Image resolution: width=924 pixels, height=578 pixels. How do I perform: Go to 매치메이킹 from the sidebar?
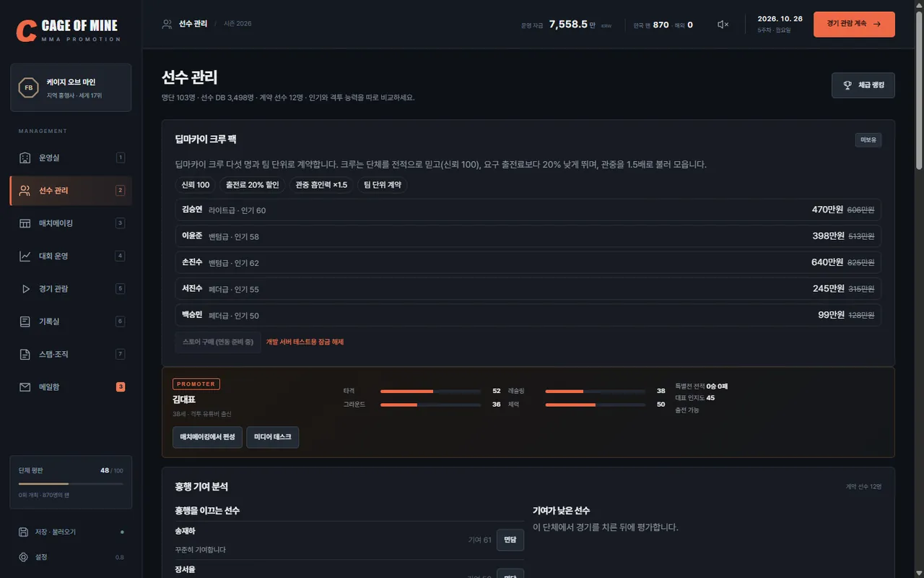pos(71,223)
